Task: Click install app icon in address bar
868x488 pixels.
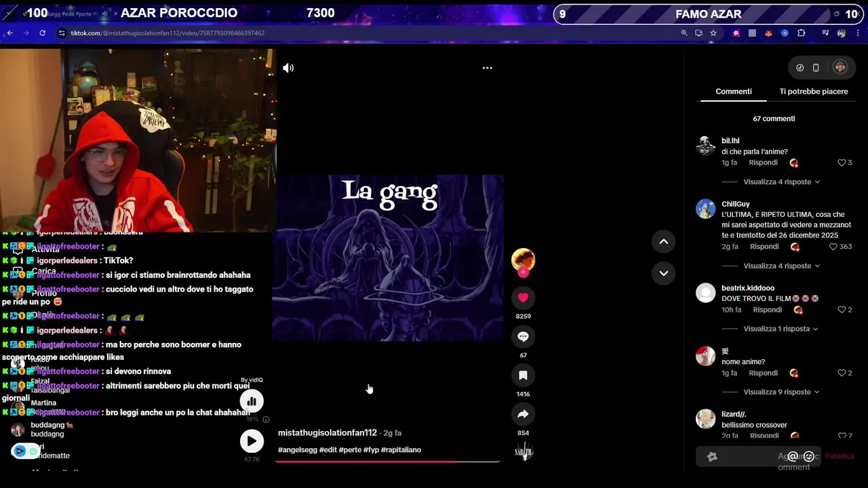Action: 698,33
